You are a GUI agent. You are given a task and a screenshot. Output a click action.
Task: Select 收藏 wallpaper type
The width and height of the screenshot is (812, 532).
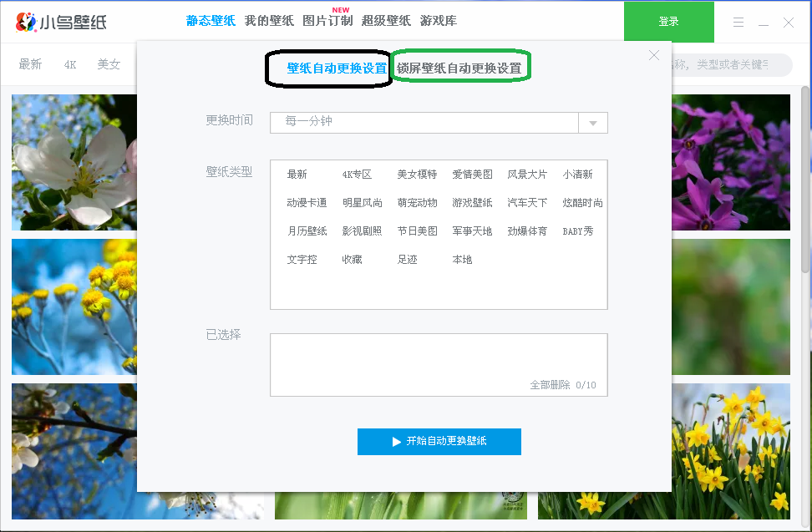coord(353,260)
